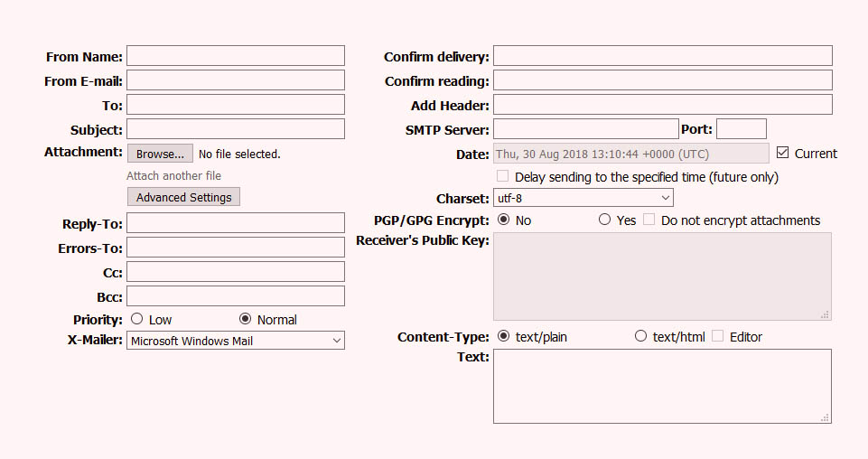Open the Advanced Settings button

pyautogui.click(x=183, y=197)
